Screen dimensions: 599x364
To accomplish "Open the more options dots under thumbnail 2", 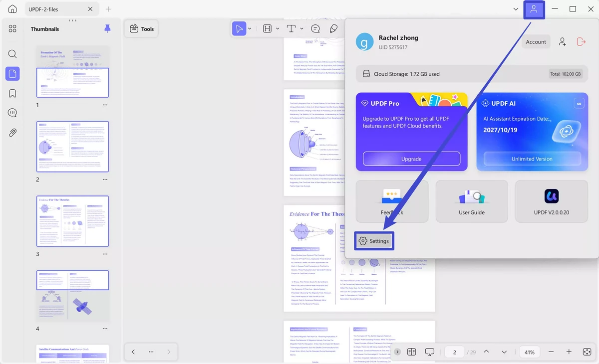I will tap(105, 180).
